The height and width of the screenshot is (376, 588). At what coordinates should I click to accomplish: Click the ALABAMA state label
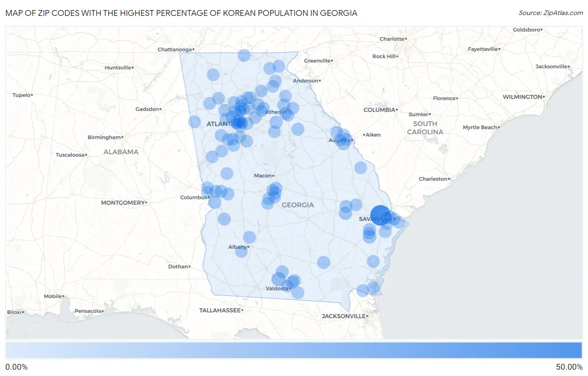point(121,152)
